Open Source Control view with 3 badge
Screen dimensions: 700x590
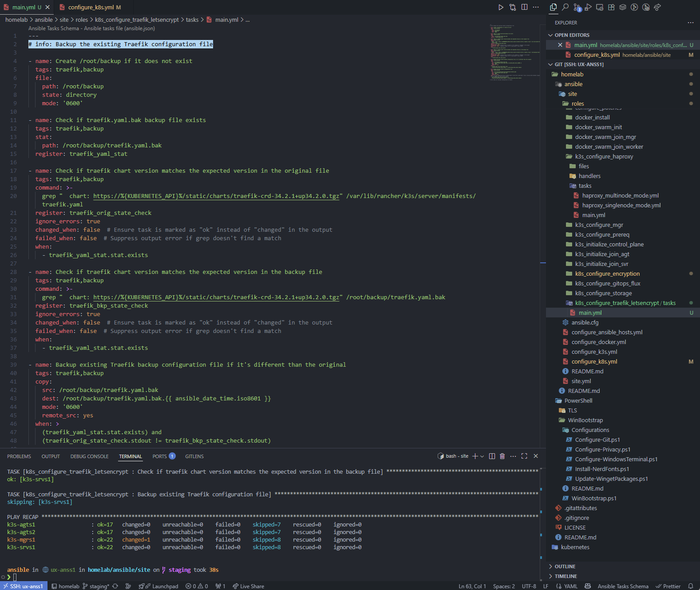coord(577,7)
